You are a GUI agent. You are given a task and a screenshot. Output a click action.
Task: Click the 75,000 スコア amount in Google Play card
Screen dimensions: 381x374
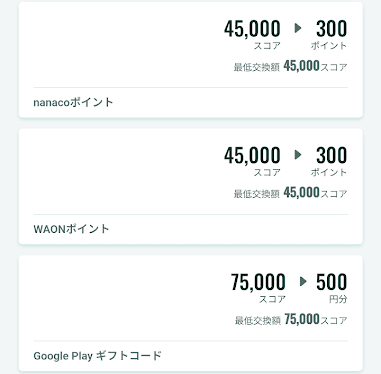(258, 288)
